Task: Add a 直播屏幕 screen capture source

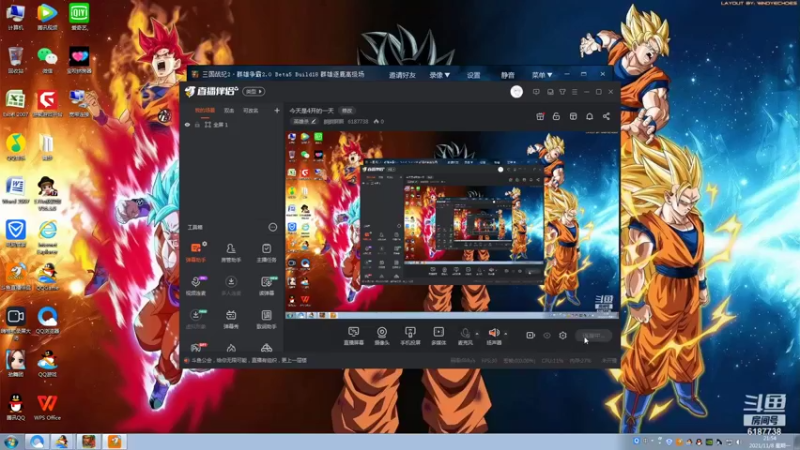Action: 354,336
